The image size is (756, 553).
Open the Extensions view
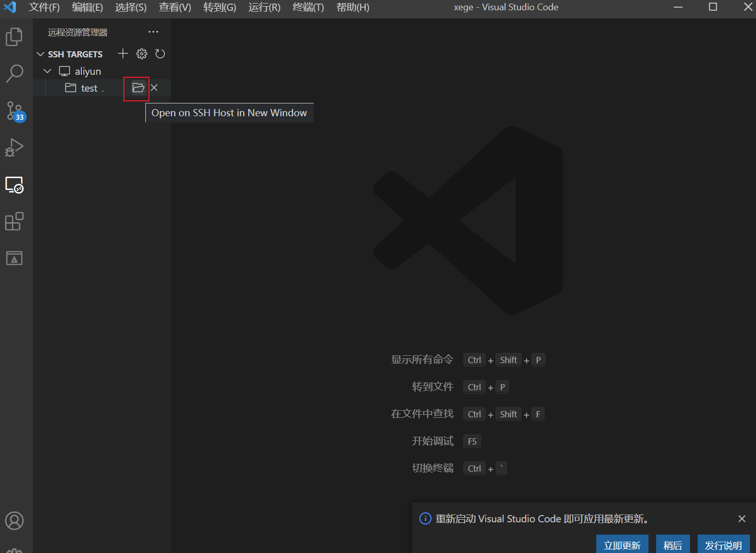14,221
